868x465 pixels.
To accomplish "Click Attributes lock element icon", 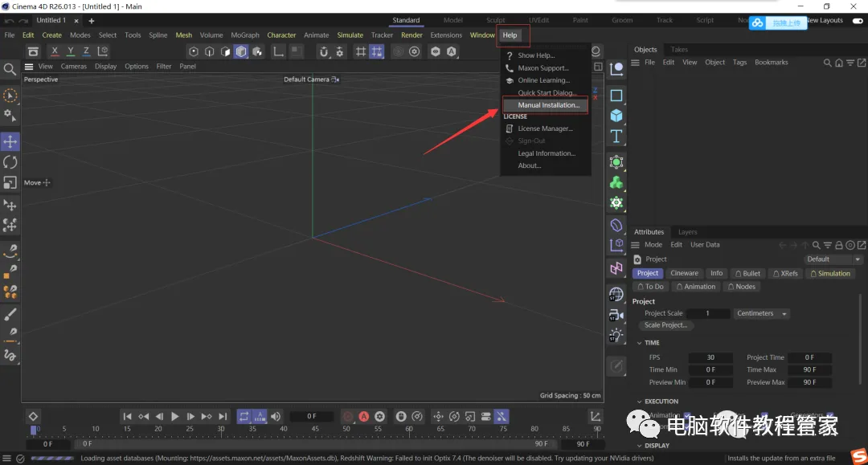I will coord(838,245).
